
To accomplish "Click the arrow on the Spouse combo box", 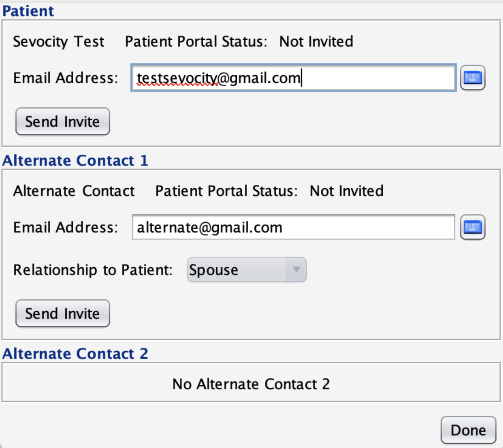I will (x=296, y=270).
